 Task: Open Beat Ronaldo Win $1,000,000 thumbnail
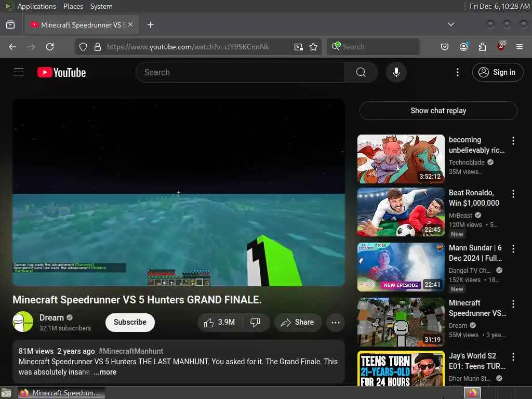(x=401, y=212)
